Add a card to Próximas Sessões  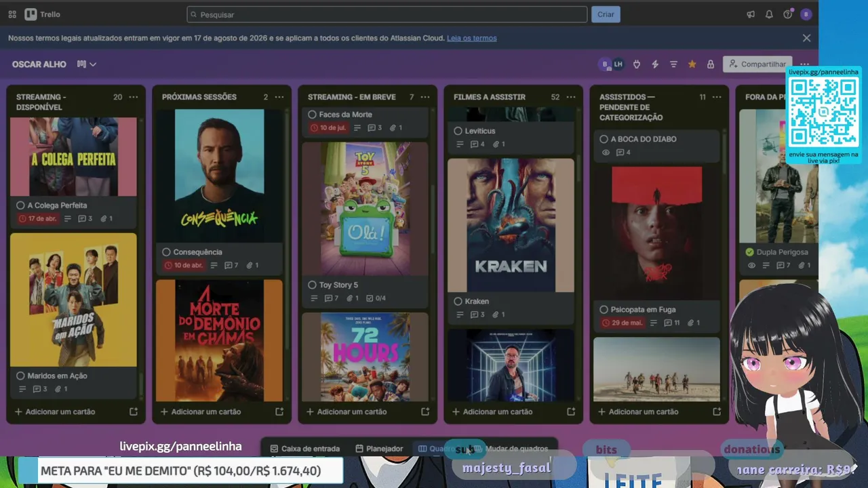click(x=201, y=411)
